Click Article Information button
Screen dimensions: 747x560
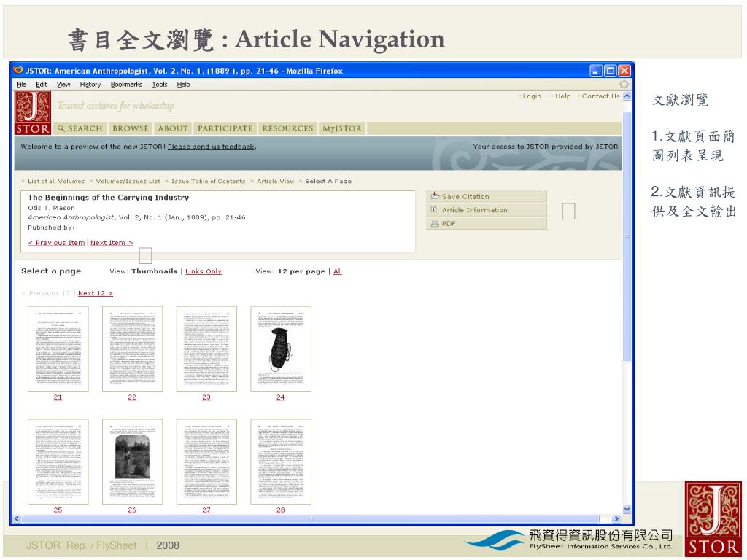point(487,210)
